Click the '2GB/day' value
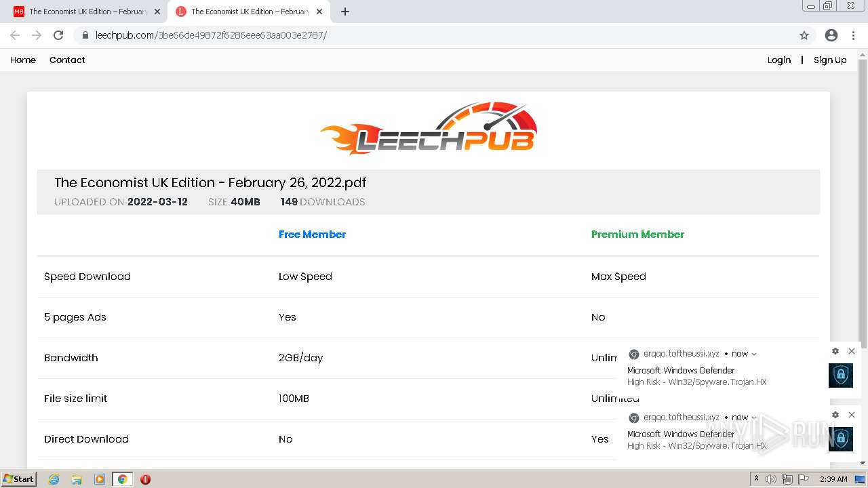The width and height of the screenshot is (868, 488). pyautogui.click(x=300, y=358)
